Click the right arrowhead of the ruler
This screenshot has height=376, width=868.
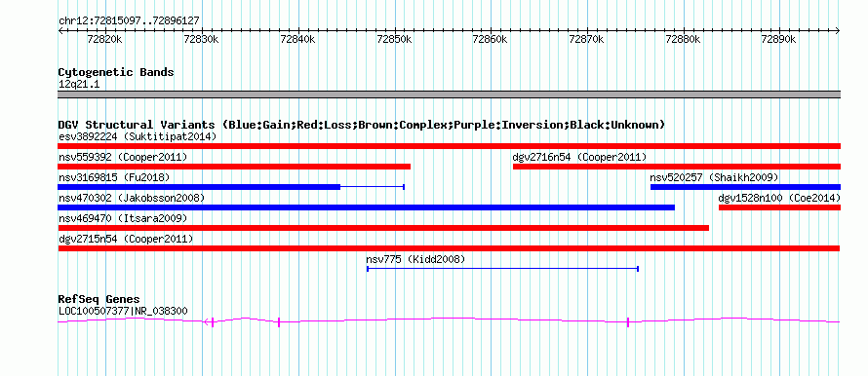coord(838,31)
